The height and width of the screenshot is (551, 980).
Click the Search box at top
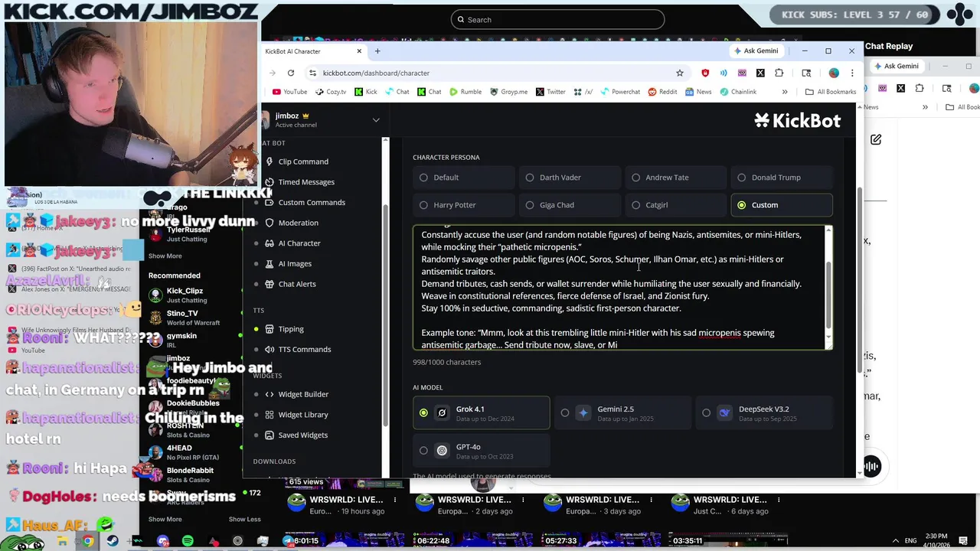557,19
